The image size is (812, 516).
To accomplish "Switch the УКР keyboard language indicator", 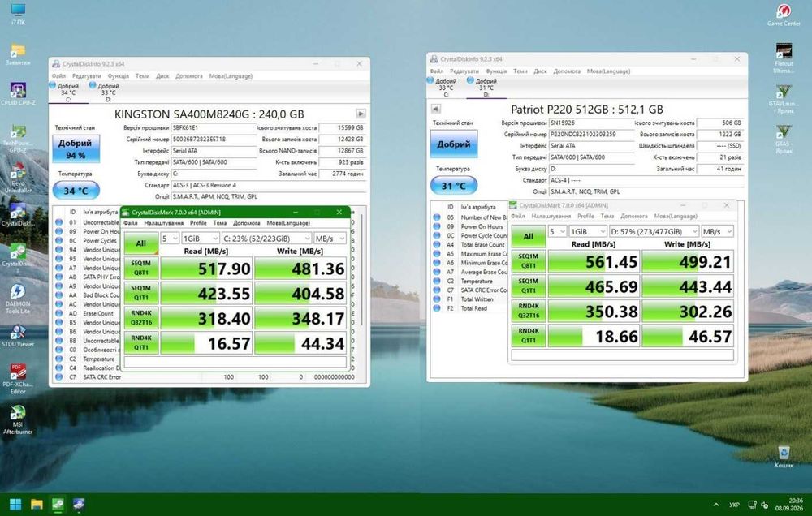I will (x=734, y=504).
